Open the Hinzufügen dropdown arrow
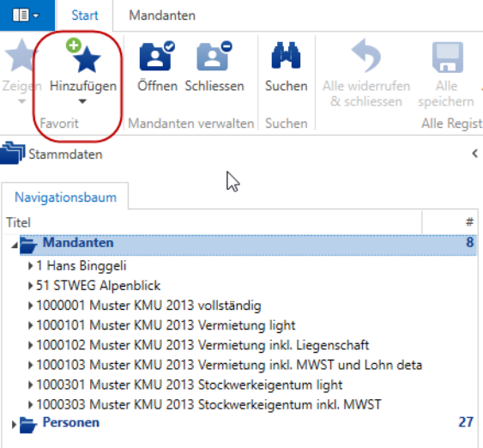Viewport: 483px width, 448px height. point(82,101)
